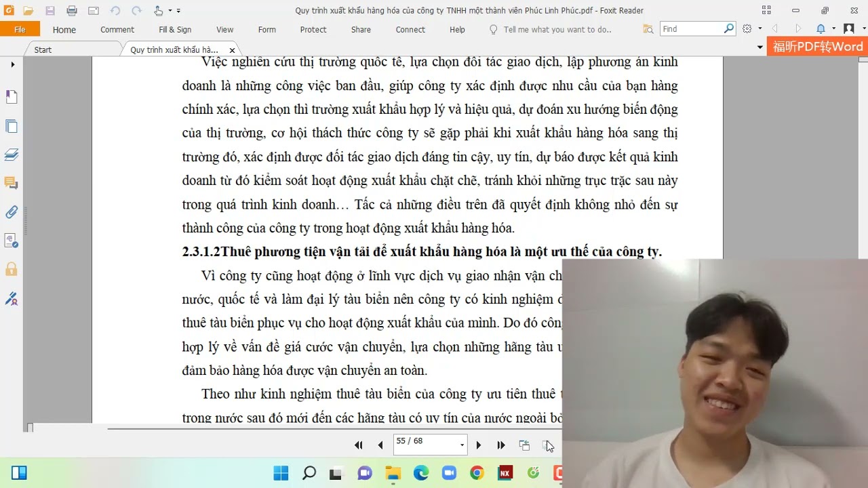Image resolution: width=868 pixels, height=488 pixels.
Task: Open the Security lock panel
Action: (12, 269)
